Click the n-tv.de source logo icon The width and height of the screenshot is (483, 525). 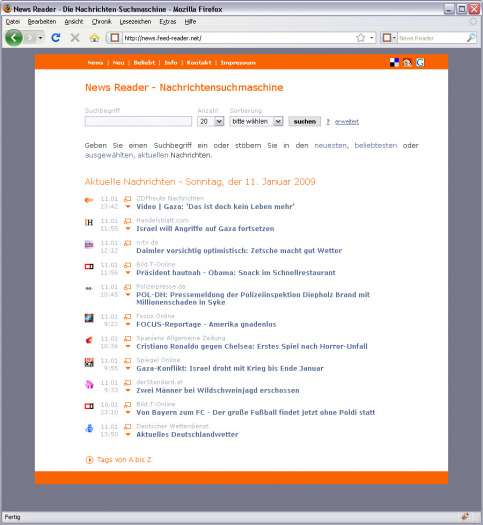(89, 244)
